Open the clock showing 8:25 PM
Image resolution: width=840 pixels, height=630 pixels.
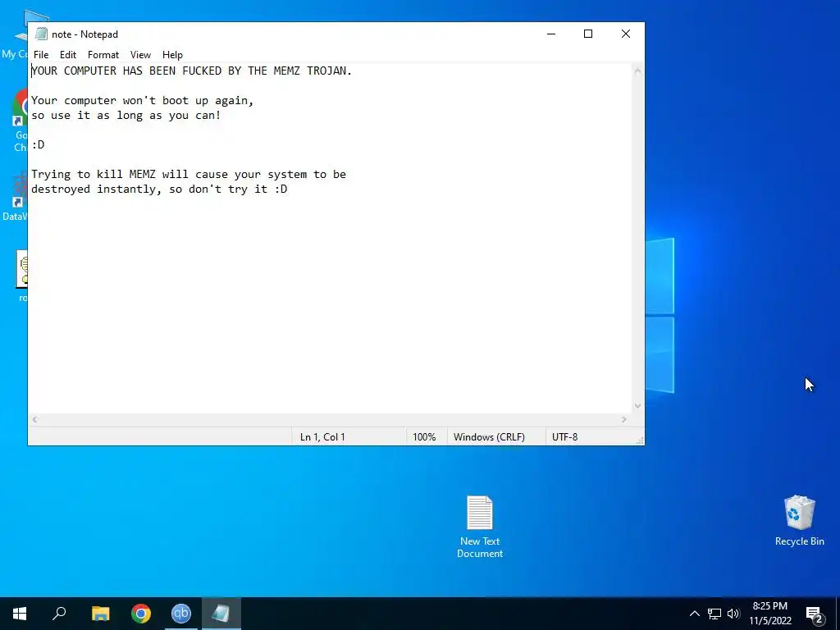tap(769, 614)
